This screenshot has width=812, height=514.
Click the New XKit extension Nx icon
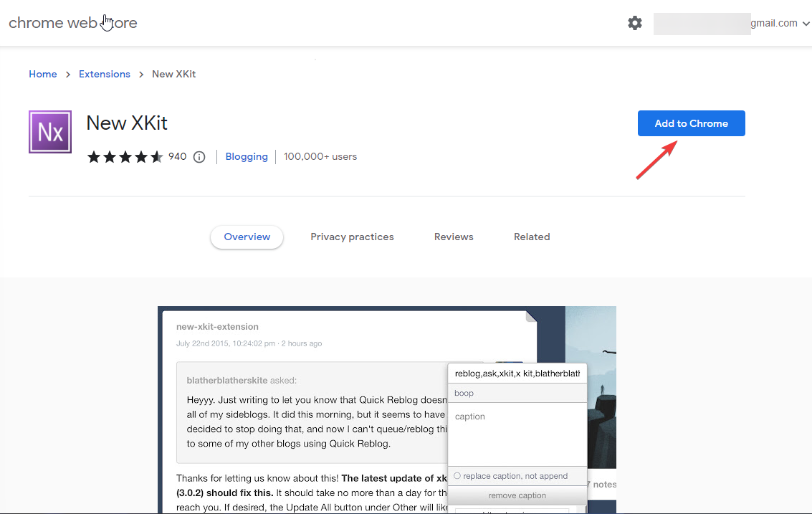49,131
